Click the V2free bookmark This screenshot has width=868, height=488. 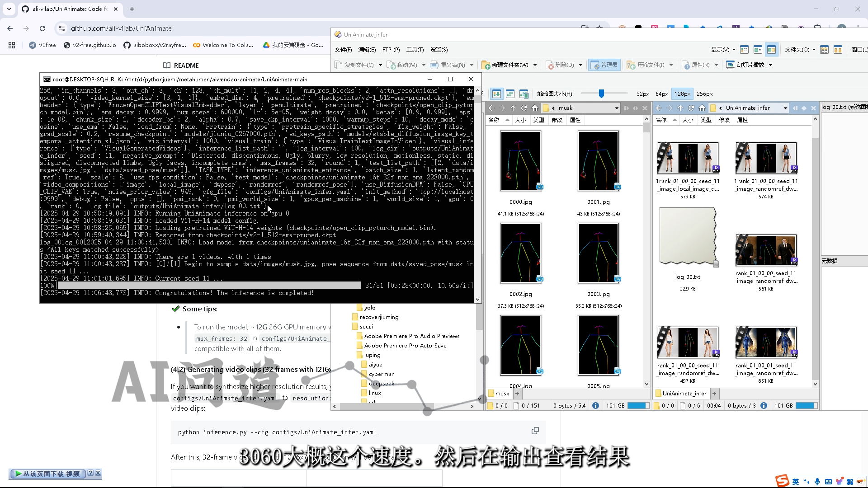[42, 45]
